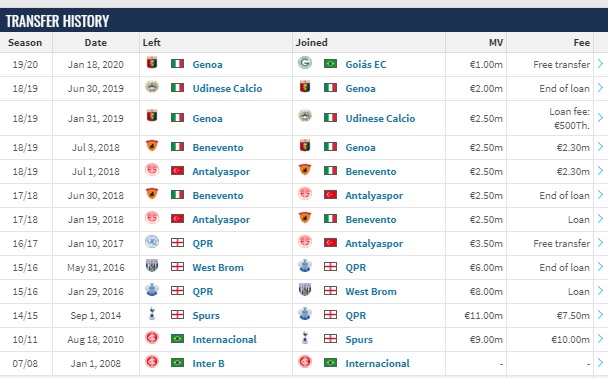Screen dimensions: 608x378
Task: Click the Udinese Calcio crest in the Jun 30, 2019 row
Action: pyautogui.click(x=152, y=87)
